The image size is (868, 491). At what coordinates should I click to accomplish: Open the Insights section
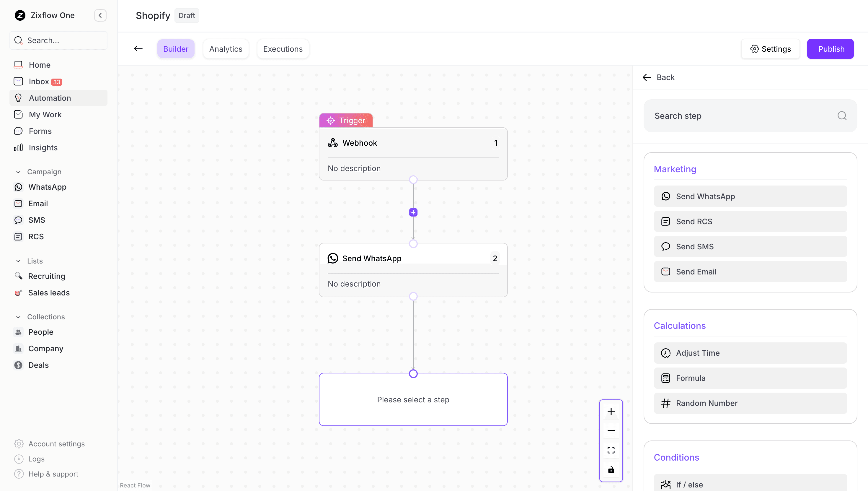click(43, 148)
